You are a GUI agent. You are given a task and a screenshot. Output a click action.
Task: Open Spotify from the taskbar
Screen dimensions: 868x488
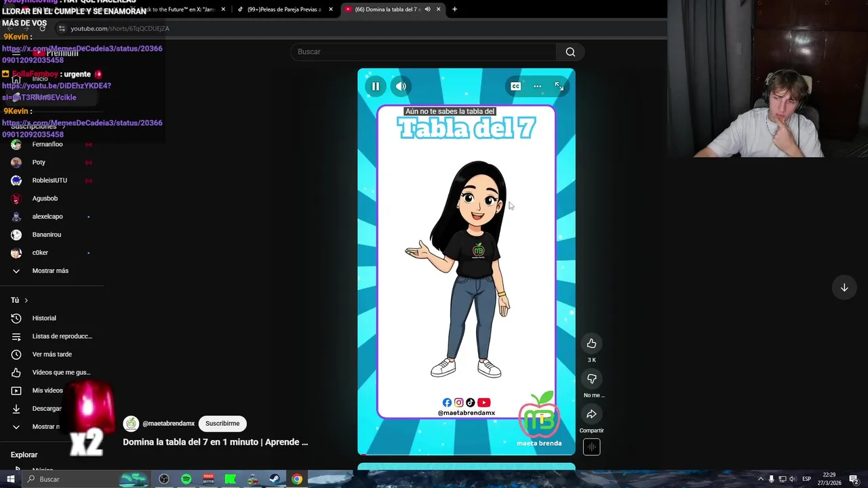tap(186, 479)
